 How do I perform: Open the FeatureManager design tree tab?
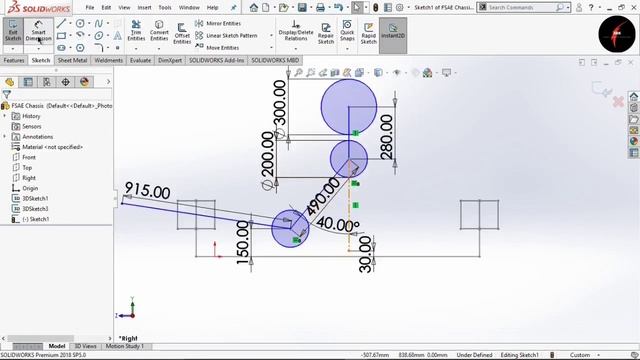click(9, 82)
